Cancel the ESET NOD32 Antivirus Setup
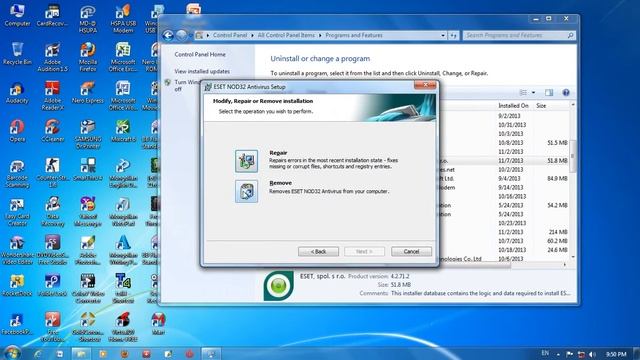 click(411, 251)
